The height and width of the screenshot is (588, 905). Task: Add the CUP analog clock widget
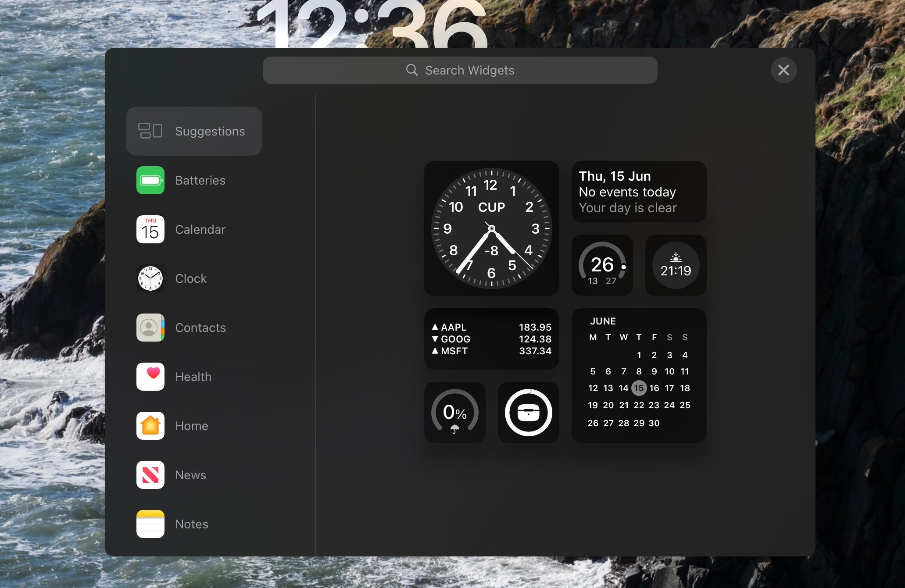492,228
